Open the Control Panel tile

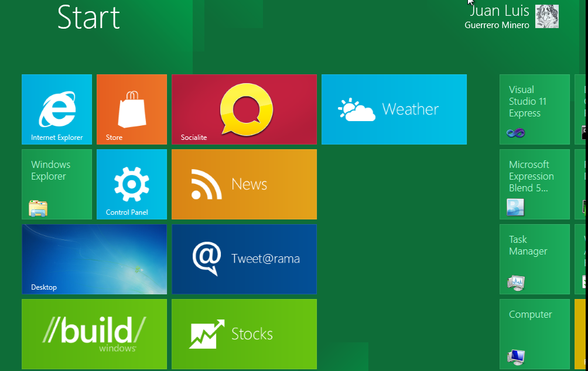131,184
